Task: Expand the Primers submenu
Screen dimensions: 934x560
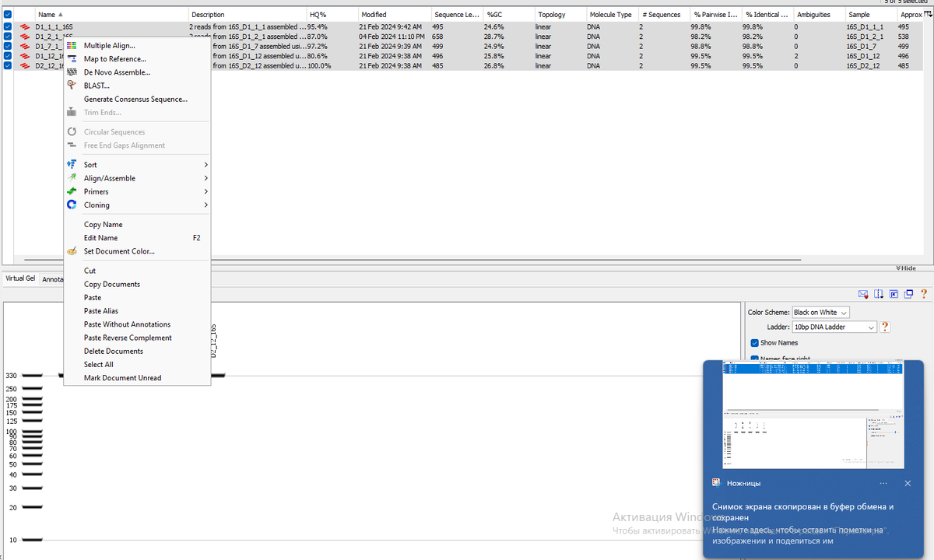Action: 137,191
